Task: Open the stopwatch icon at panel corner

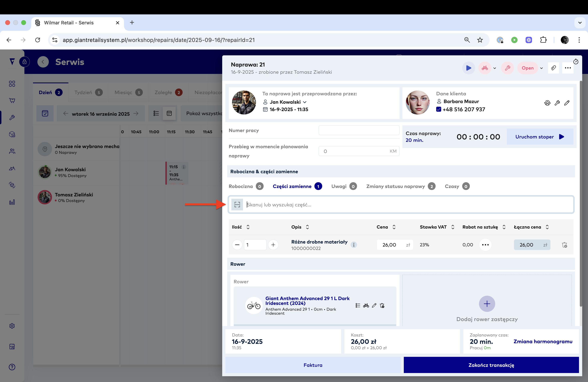Action: [x=576, y=62]
